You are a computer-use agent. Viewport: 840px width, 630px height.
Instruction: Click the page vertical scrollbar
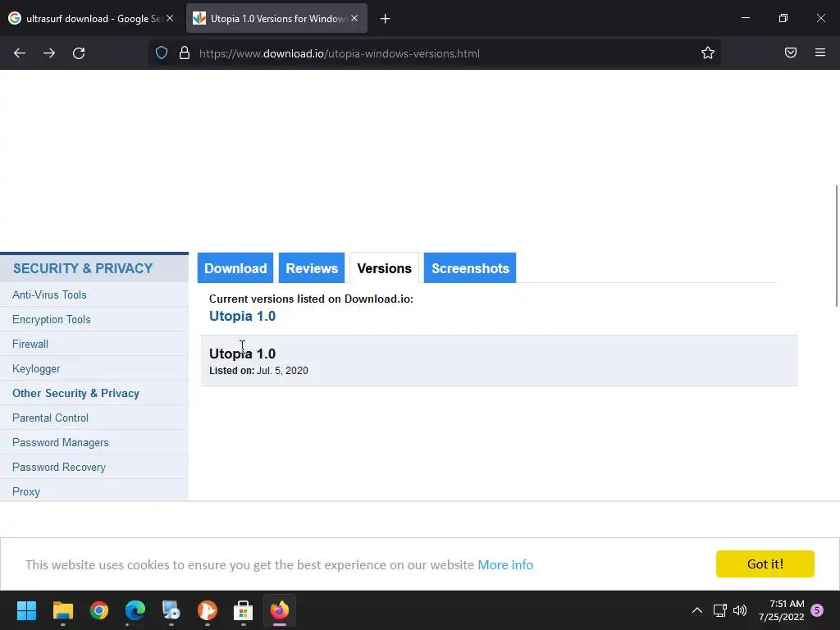pyautogui.click(x=837, y=246)
